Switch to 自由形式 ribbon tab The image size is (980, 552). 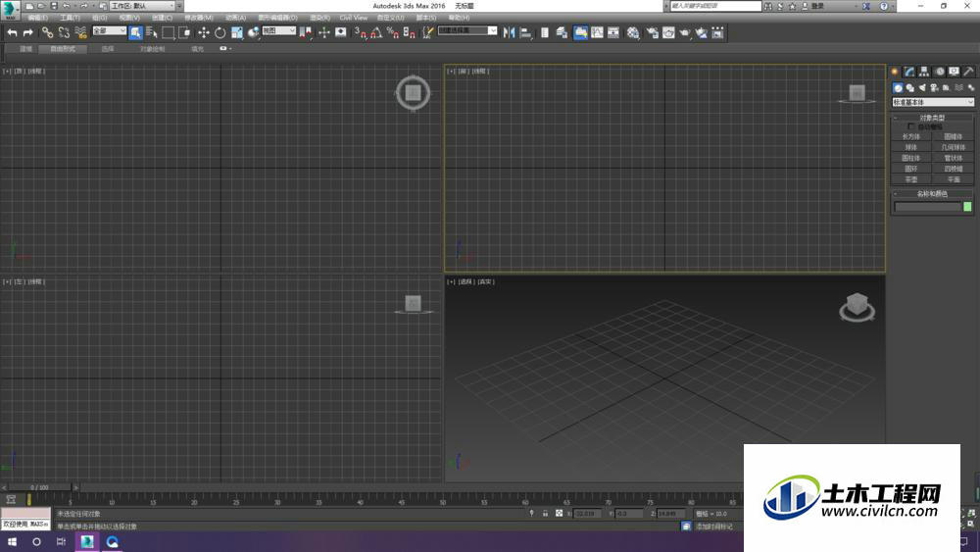click(63, 49)
